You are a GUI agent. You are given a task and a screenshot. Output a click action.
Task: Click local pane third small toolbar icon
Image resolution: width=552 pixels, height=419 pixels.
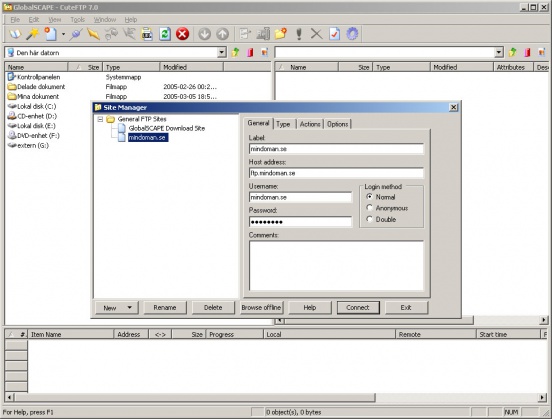tap(265, 53)
